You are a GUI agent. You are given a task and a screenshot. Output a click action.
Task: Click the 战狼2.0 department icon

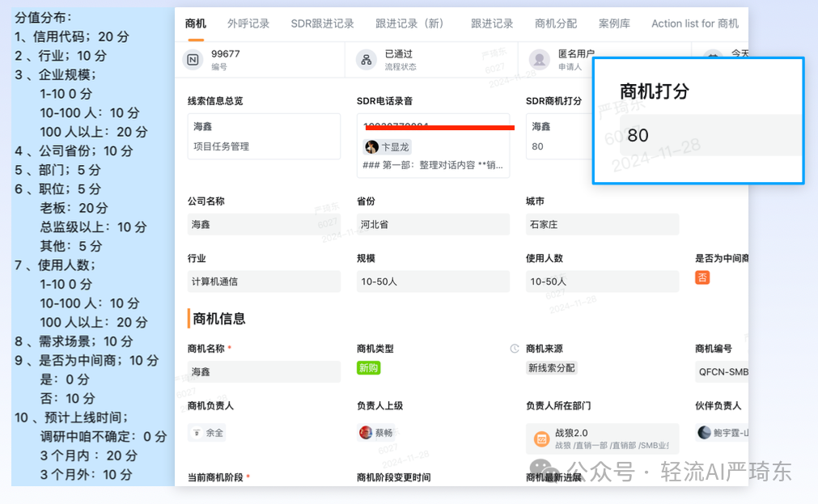click(x=541, y=438)
